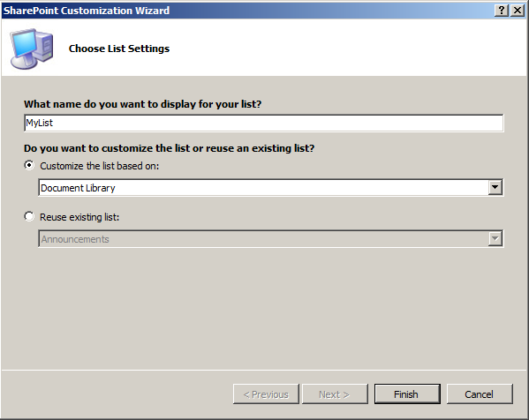Viewport: 529px width, 420px height.
Task: Click inside the Document Library combo box
Action: pos(263,188)
